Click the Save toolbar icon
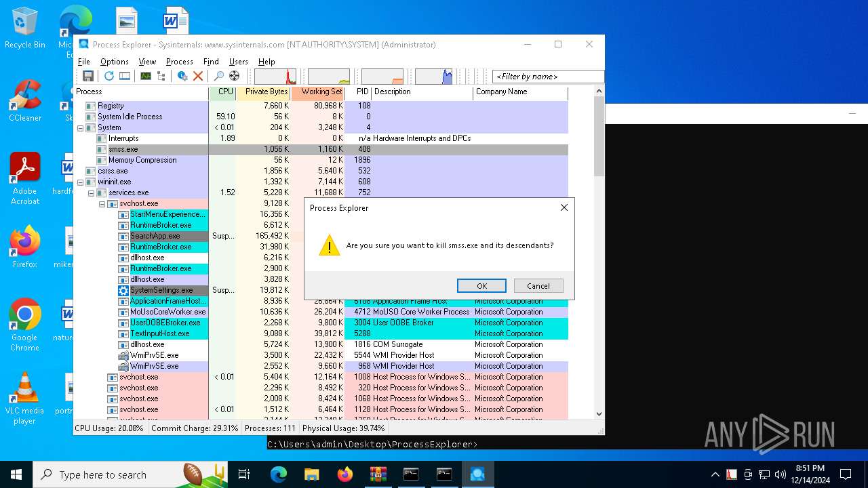 coord(88,76)
